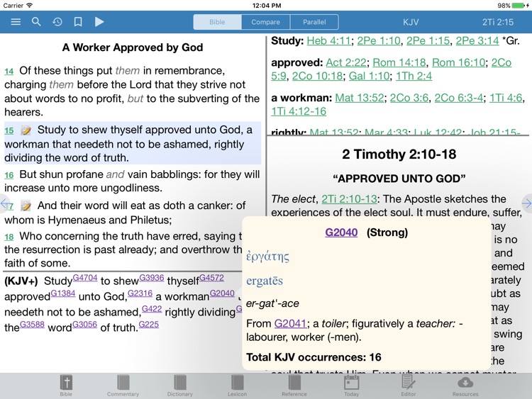Tap Strong's number G4572 after thyself
The width and height of the screenshot is (532, 399).
(x=211, y=278)
